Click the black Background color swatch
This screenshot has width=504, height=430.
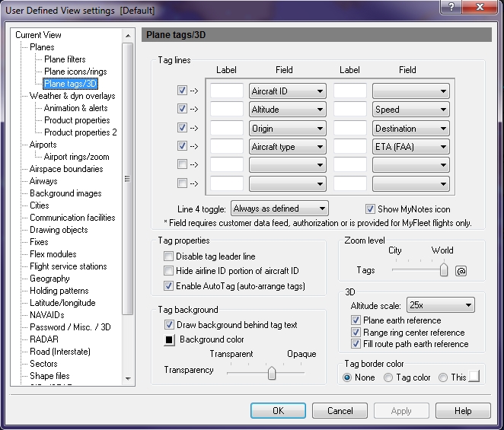170,339
